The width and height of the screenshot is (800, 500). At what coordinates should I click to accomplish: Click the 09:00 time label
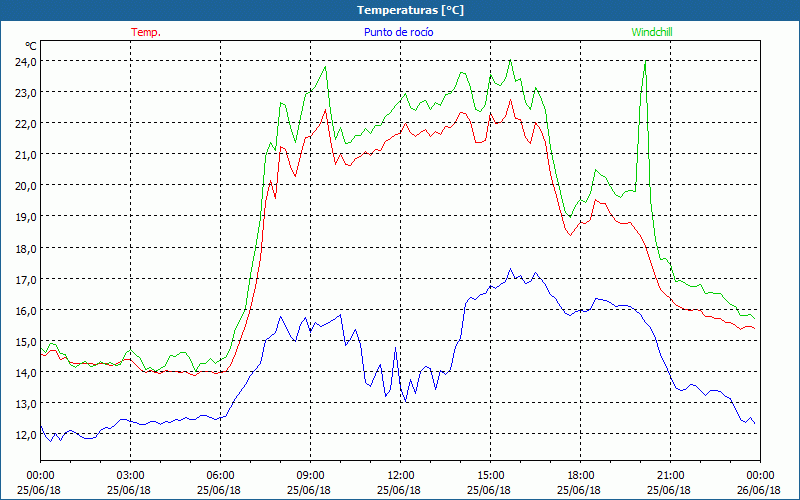310,476
